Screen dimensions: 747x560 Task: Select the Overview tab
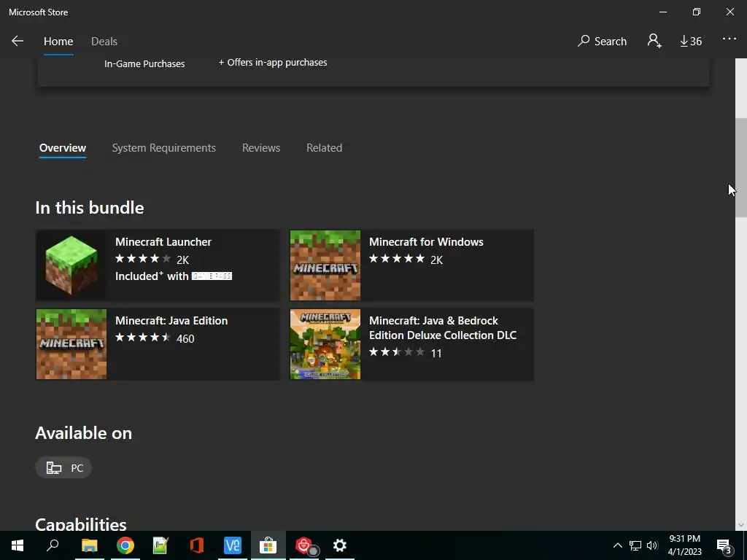63,148
